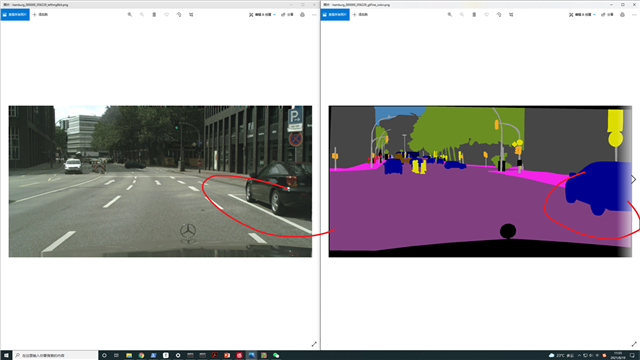Click the Windows taskbar search box
Screen dimensions: 640x360
[56, 356]
